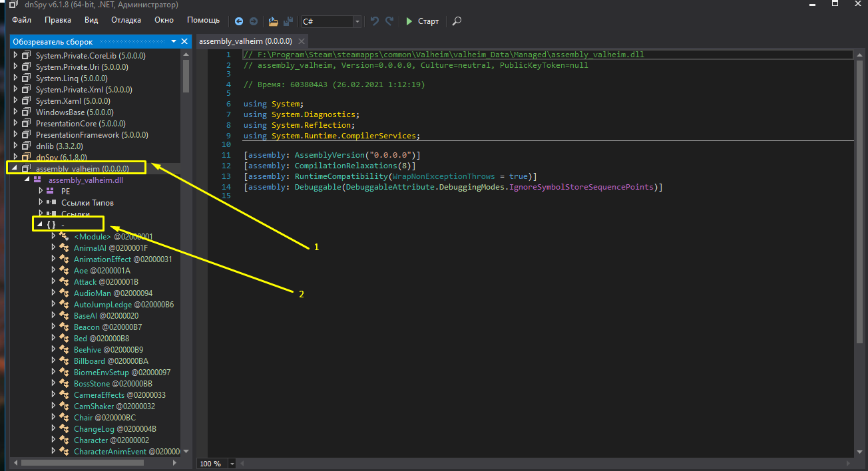Click the class icon beside Character
The image size is (868, 471).
pos(65,440)
